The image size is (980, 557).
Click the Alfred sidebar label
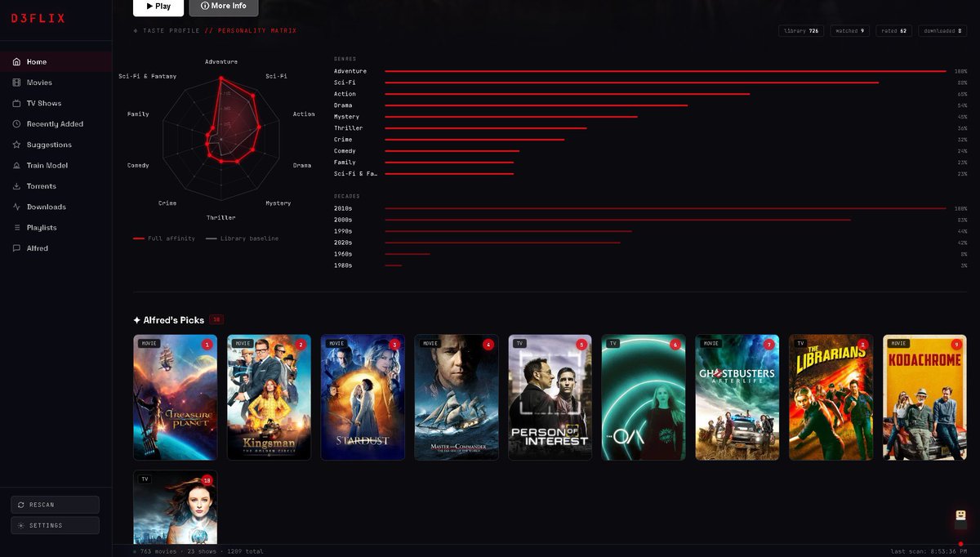[38, 248]
